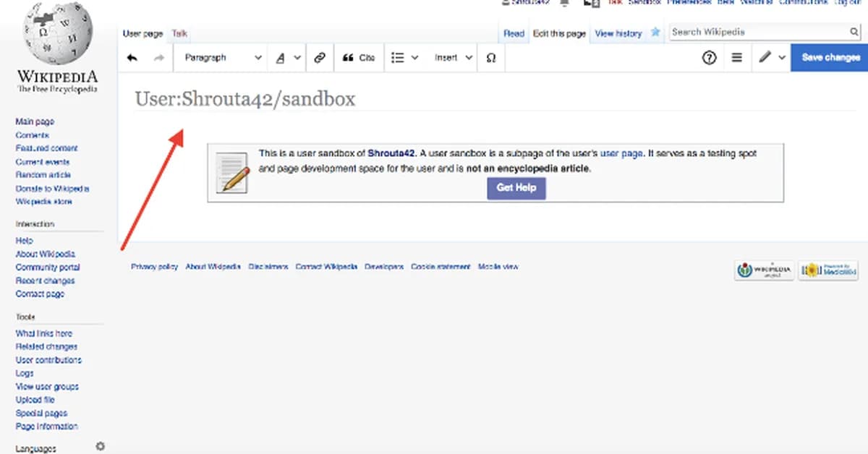Click the magnifier search icon
868x454 pixels.
tap(854, 33)
